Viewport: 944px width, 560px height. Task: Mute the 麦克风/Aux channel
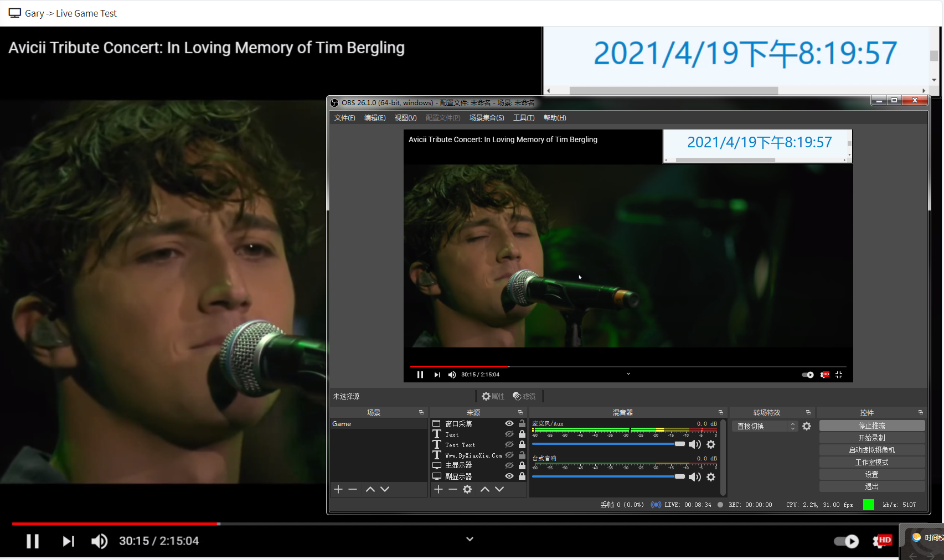pos(695,444)
